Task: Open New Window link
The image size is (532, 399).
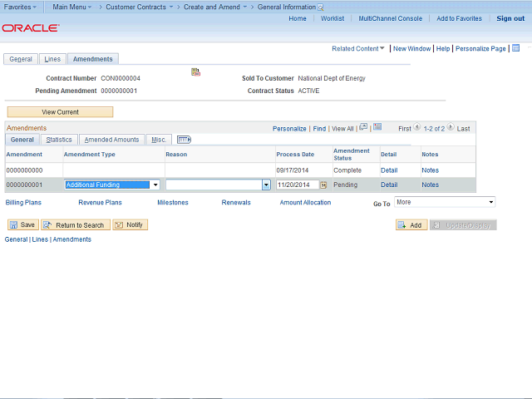Action: pyautogui.click(x=412, y=48)
